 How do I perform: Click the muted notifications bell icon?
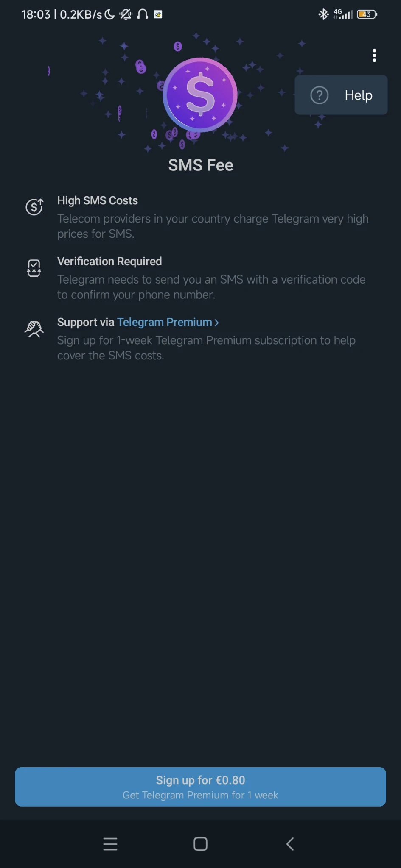(125, 14)
